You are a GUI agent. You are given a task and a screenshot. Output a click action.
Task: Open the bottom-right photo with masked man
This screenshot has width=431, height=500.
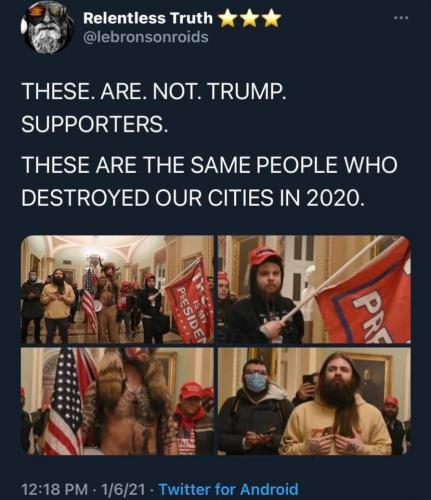click(314, 401)
